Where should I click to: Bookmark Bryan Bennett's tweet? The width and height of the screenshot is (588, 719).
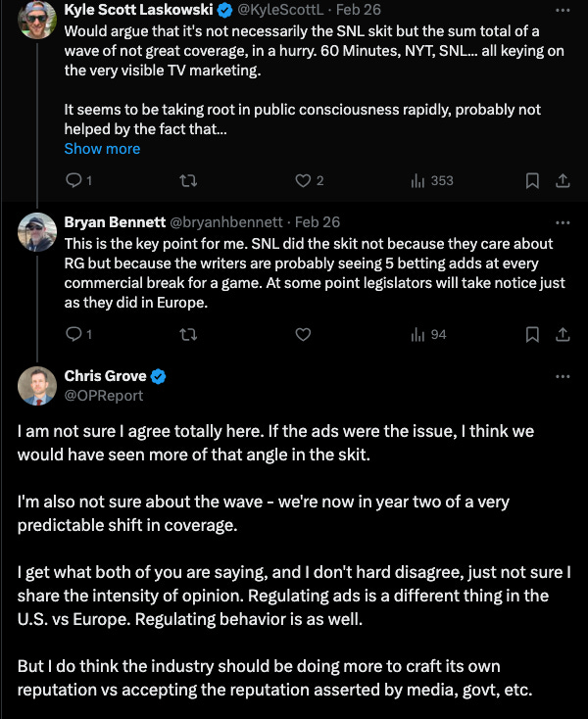[x=532, y=334]
